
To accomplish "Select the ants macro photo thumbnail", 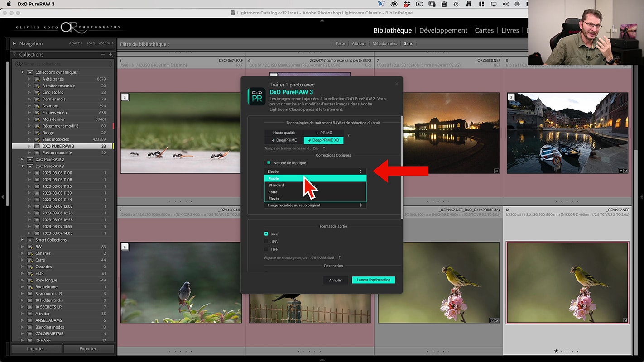I will coord(181,133).
